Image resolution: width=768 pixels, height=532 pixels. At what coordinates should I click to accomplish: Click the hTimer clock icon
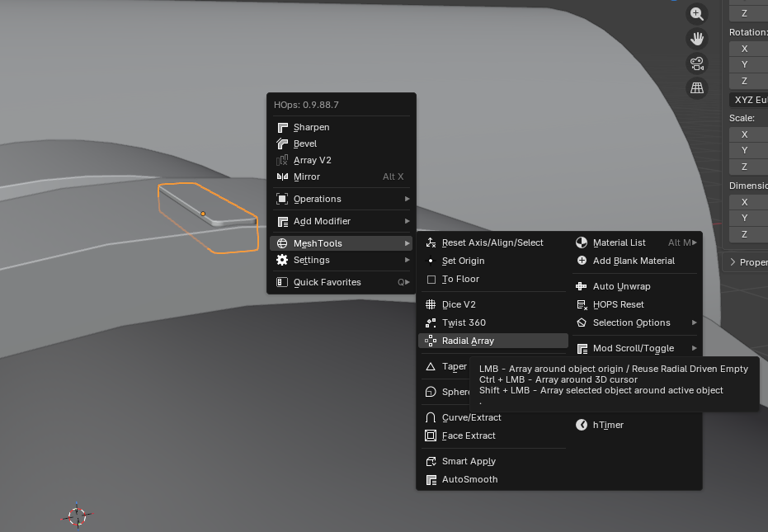pyautogui.click(x=582, y=425)
